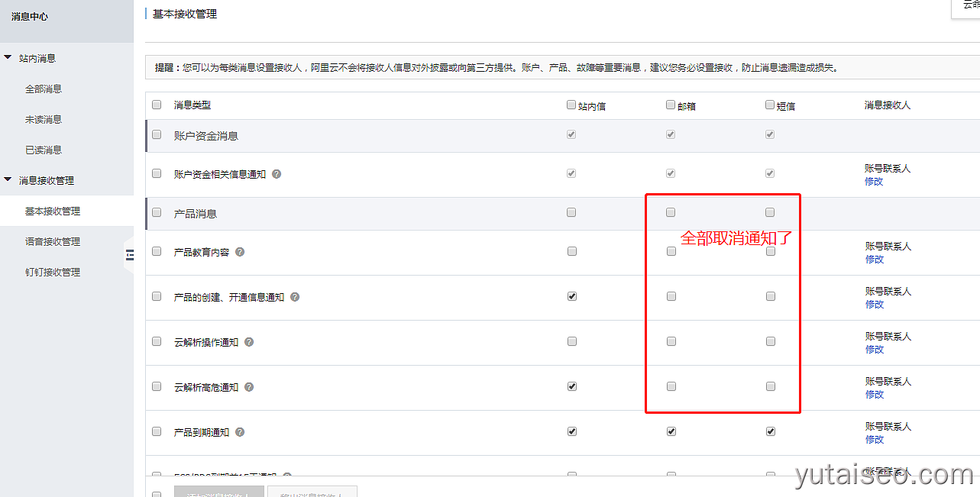Select the 账户资金消息 row checkbox
The width and height of the screenshot is (980, 497).
(157, 134)
